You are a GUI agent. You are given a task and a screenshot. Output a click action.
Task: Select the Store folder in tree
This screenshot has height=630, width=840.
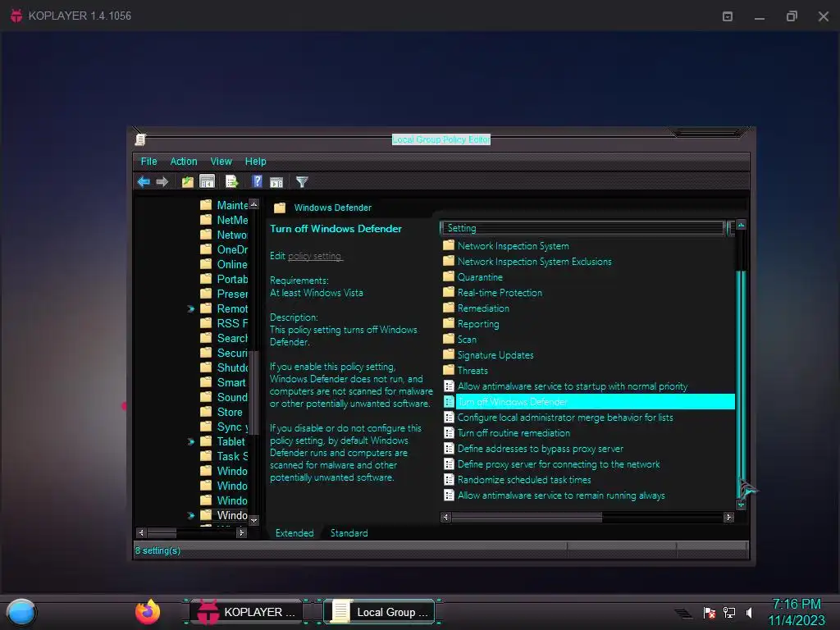click(x=221, y=412)
